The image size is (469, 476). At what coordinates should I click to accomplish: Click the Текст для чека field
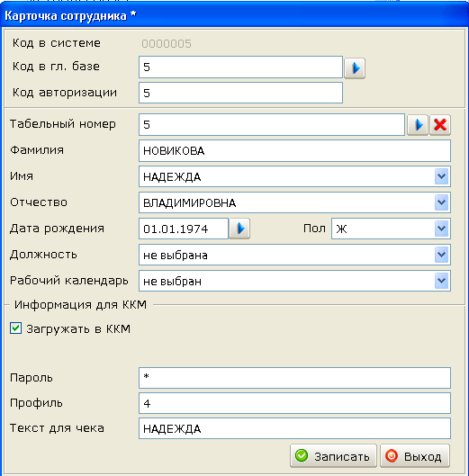pos(294,428)
